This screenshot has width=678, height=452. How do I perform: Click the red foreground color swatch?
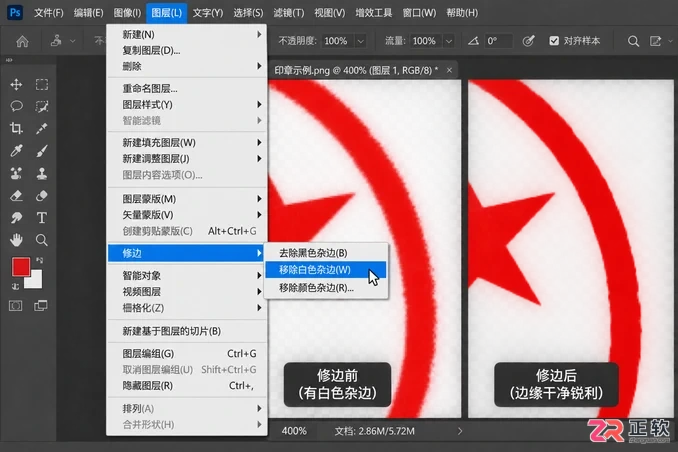(21, 267)
